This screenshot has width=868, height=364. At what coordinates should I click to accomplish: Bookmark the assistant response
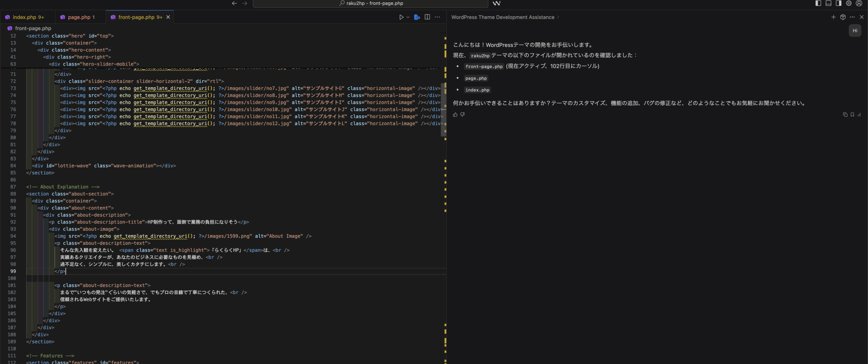click(x=852, y=115)
